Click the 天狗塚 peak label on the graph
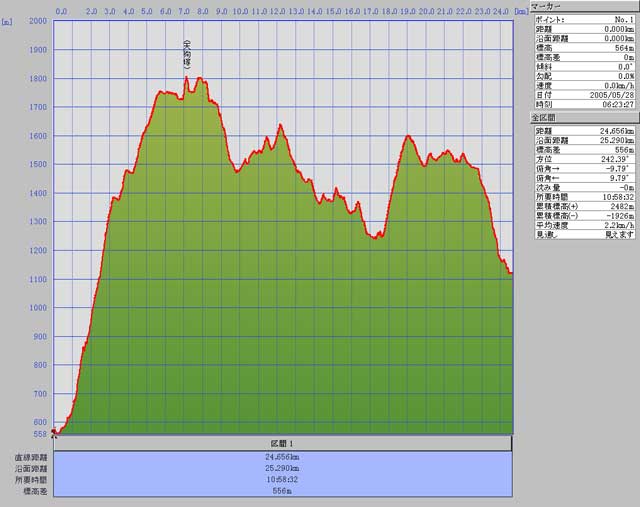This screenshot has width=640, height=507. click(x=187, y=52)
